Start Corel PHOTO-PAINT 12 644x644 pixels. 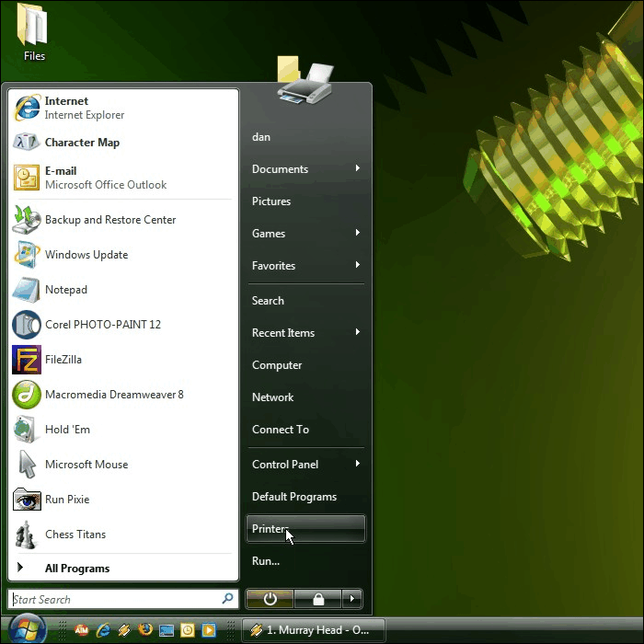click(x=101, y=325)
